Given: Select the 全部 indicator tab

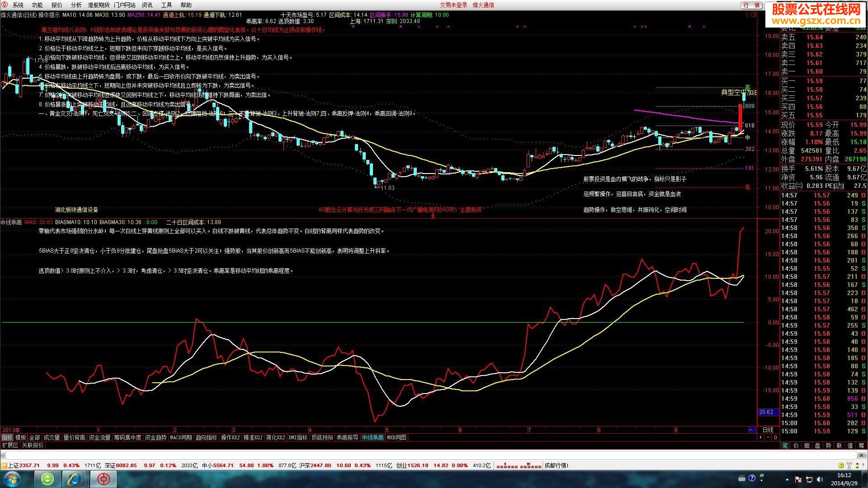Looking at the screenshot, I should pos(35,437).
